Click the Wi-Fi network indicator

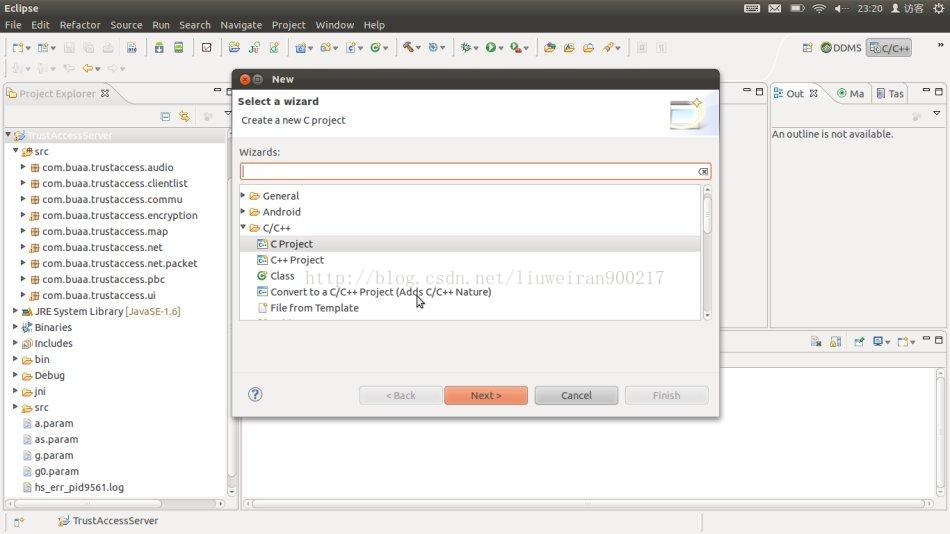point(819,8)
